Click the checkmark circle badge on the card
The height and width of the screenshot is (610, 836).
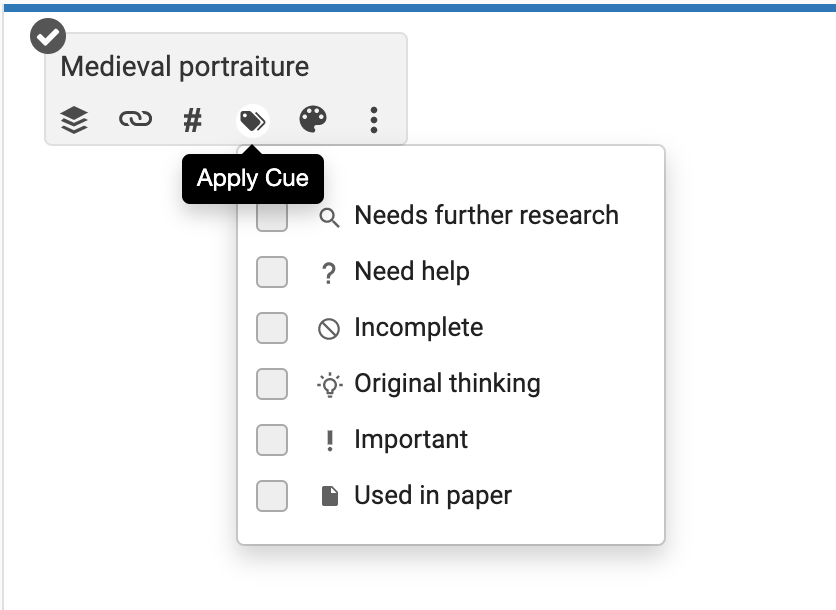click(47, 37)
